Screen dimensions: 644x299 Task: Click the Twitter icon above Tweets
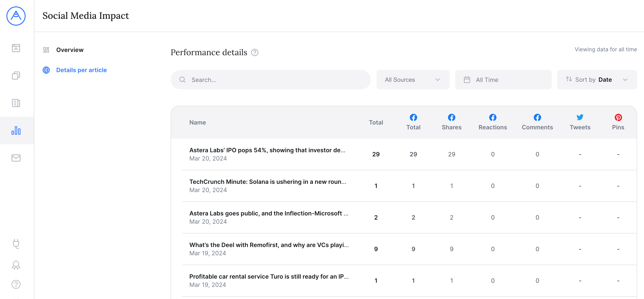tap(580, 117)
